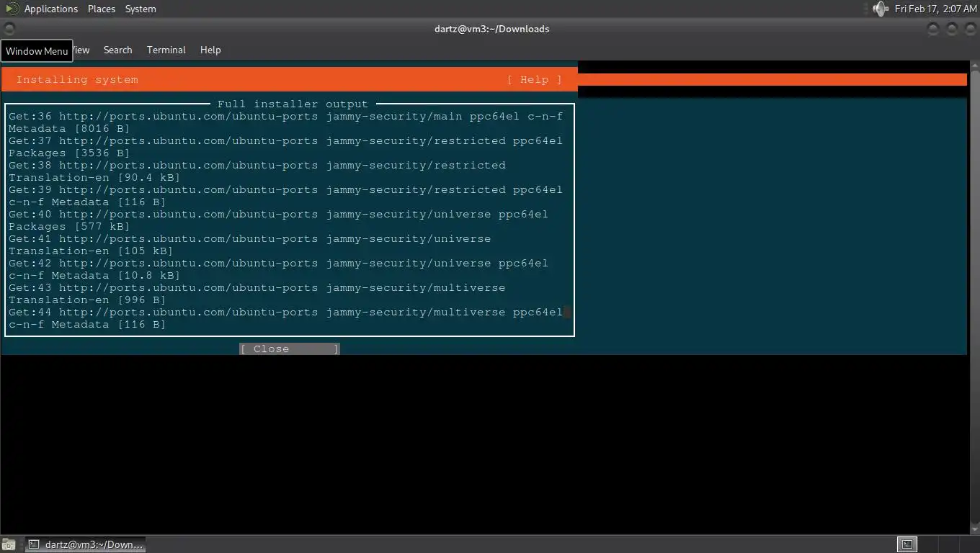Click the [ Help ] button in installer header
980x553 pixels.
tap(534, 80)
